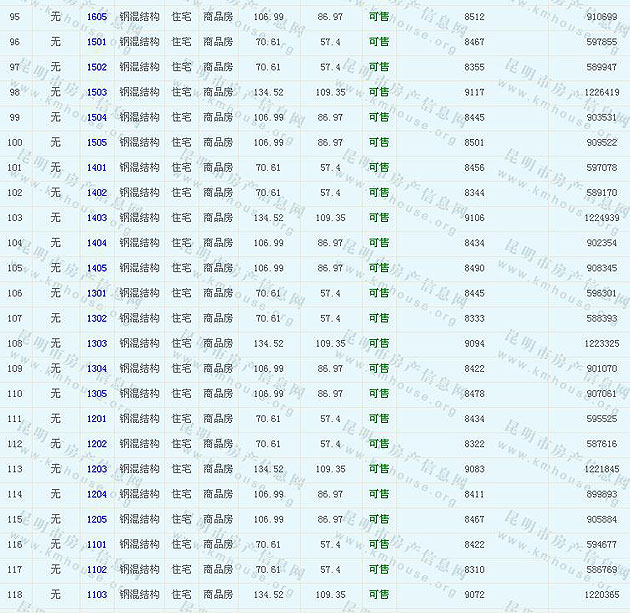This screenshot has width=630, height=613.
Task: Click room 1501 link
Action: point(97,42)
